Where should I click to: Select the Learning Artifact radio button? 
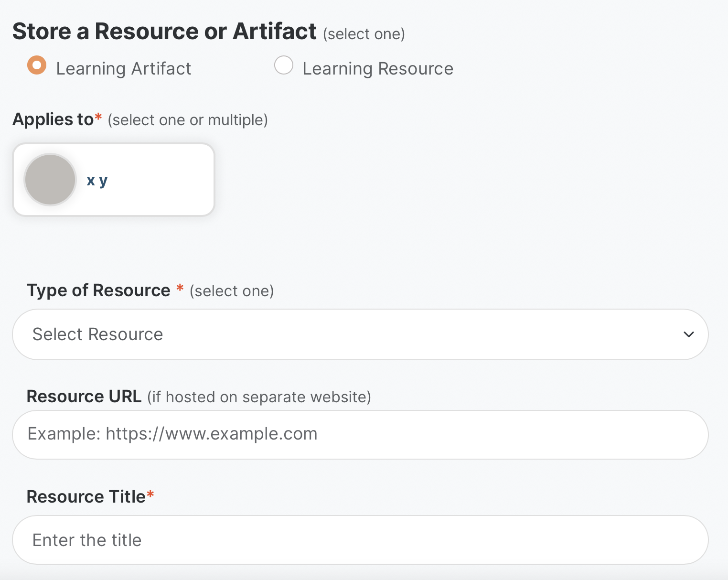coord(37,65)
